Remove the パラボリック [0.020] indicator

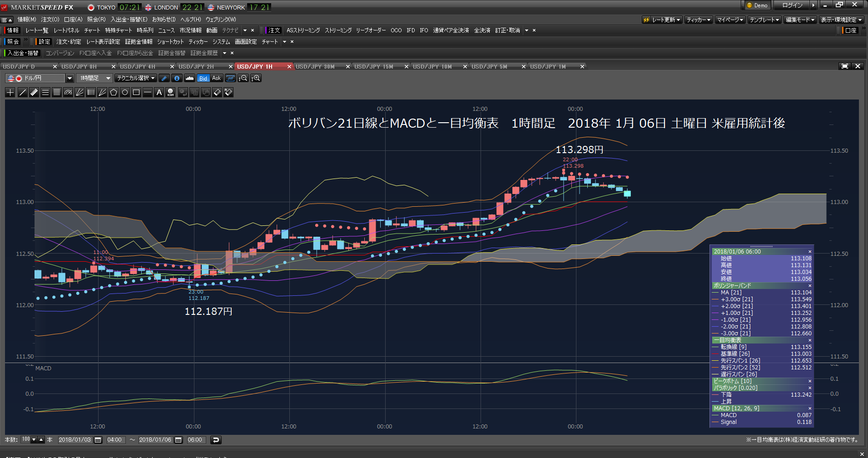[x=809, y=388]
